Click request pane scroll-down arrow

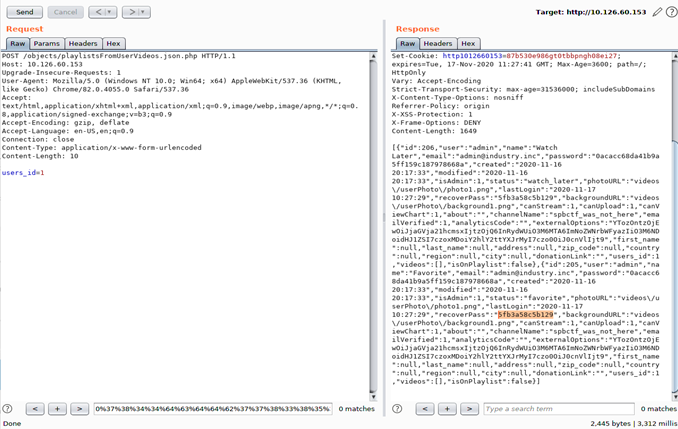pos(373,397)
